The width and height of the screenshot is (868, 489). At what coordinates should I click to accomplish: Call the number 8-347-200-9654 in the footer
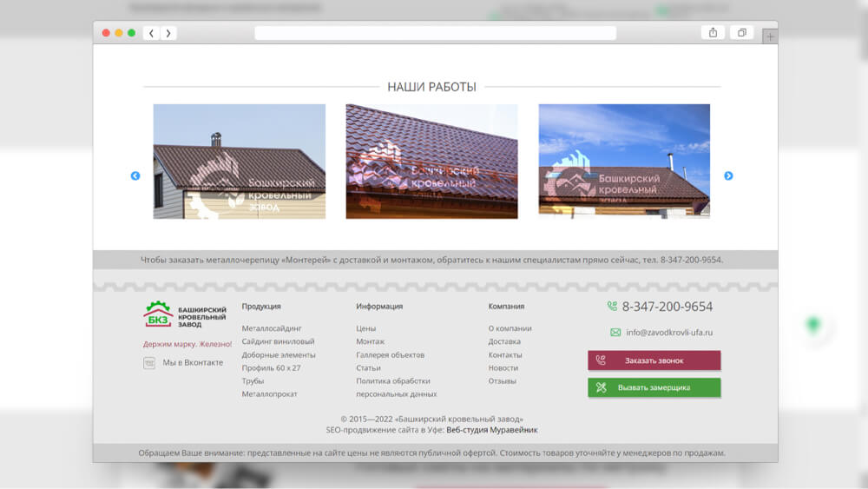click(667, 307)
